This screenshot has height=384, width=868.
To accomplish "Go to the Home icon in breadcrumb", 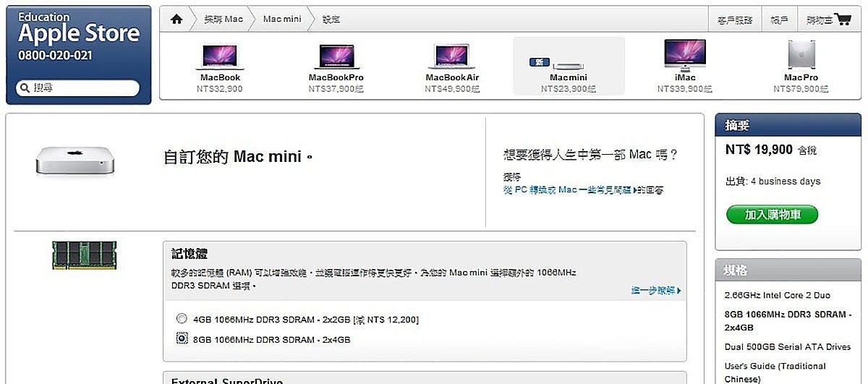I will (x=176, y=19).
